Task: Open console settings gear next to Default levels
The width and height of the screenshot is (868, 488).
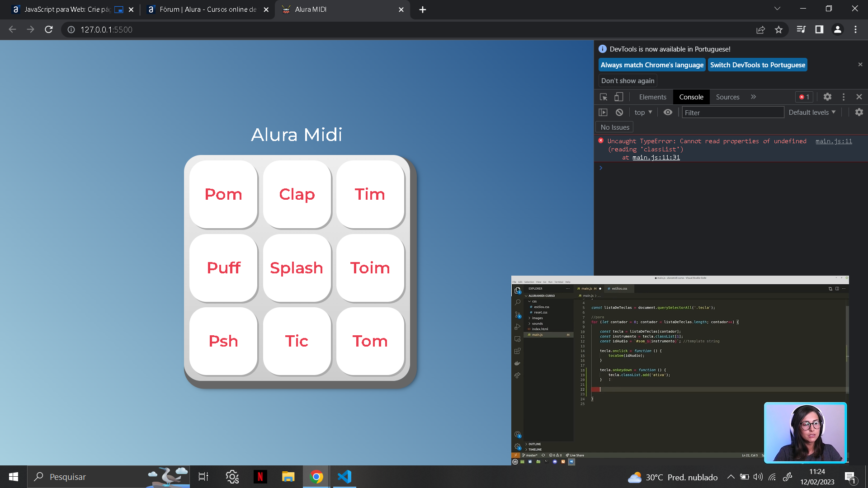Action: click(859, 113)
